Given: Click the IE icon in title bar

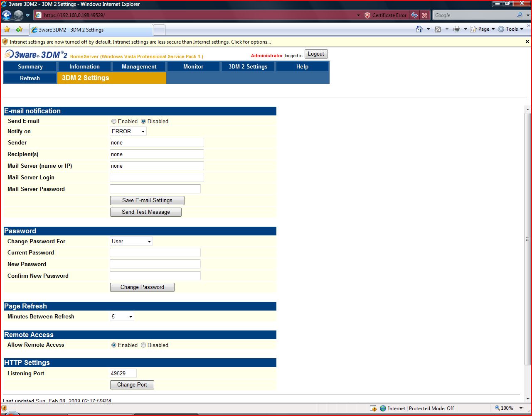Looking at the screenshot, I should 4,4.
